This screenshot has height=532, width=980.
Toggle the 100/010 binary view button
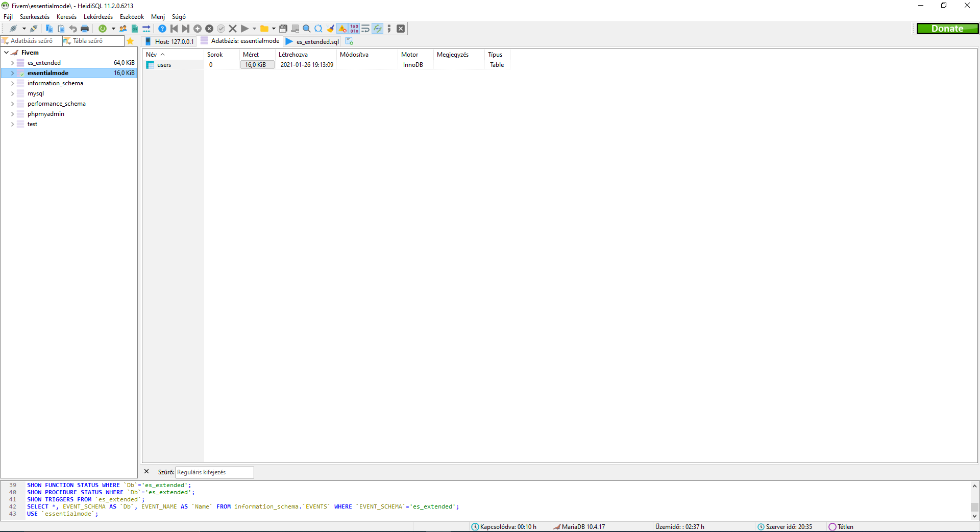point(354,29)
